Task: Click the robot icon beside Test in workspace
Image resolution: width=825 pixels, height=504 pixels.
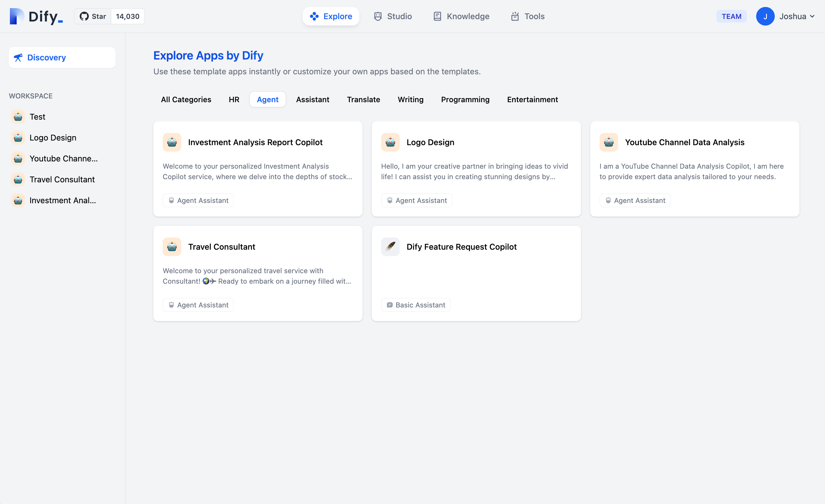Action: point(18,117)
